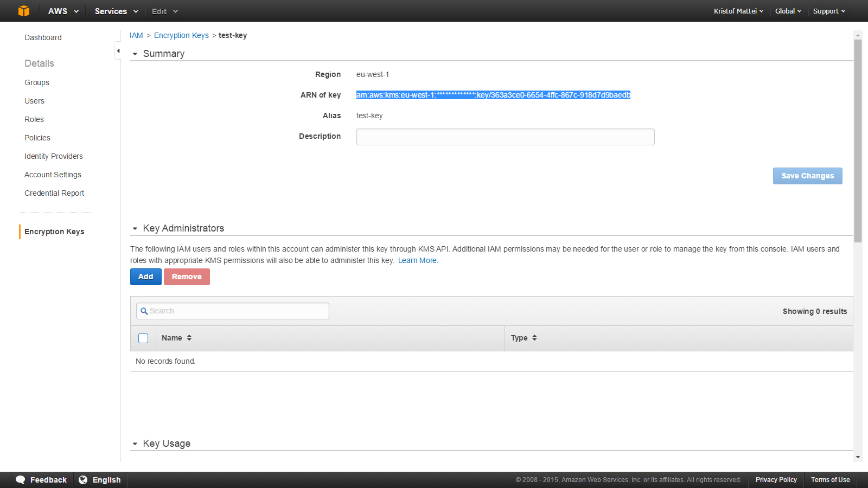868x488 pixels.
Task: Open the Kristof Mattei account menu
Action: [x=738, y=11]
